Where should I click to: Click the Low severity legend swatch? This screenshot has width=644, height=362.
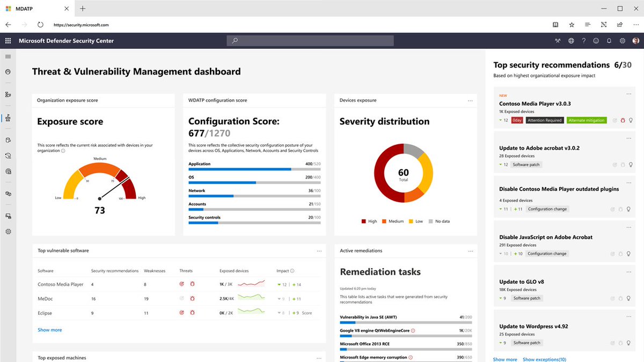point(411,221)
